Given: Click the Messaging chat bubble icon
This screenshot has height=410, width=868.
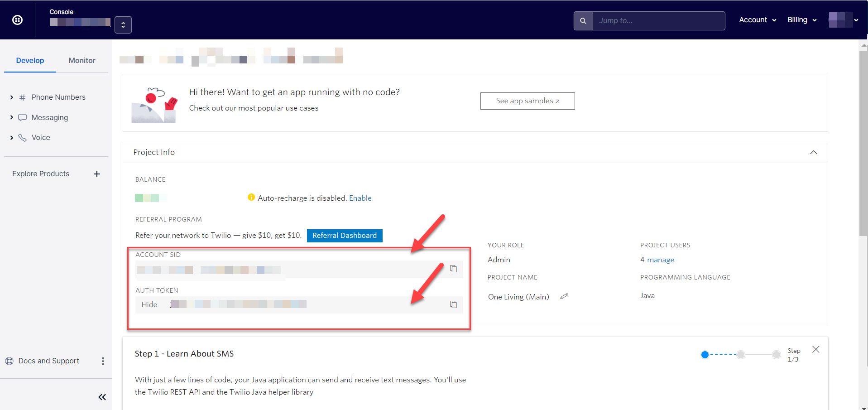Looking at the screenshot, I should (x=22, y=118).
